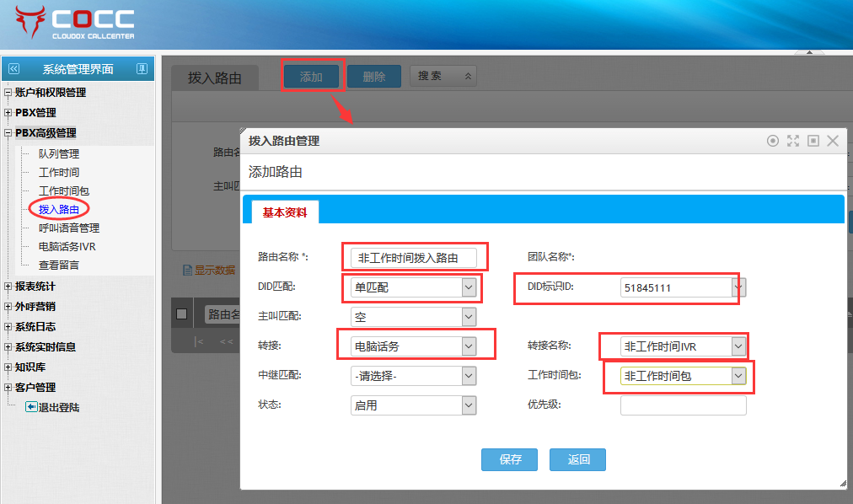Click the 显示数据 document icon
The height and width of the screenshot is (504, 853).
pyautogui.click(x=188, y=271)
